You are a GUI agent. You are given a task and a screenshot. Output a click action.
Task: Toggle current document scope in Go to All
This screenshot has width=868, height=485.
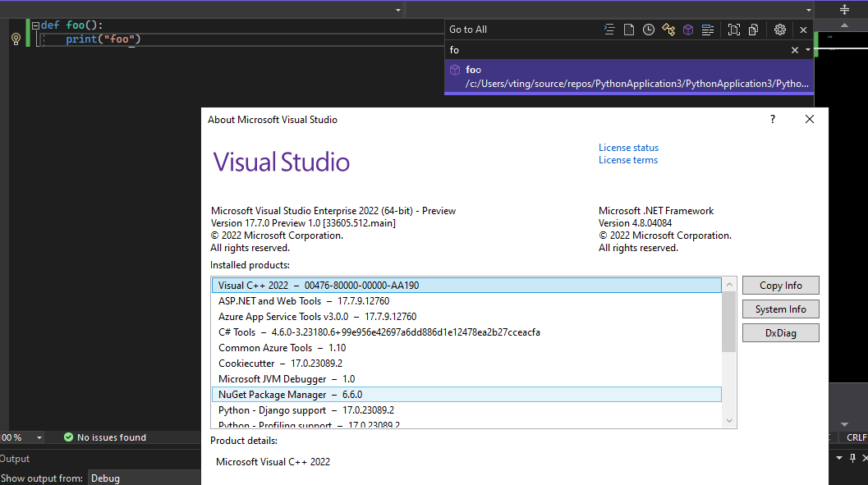pyautogui.click(x=734, y=29)
